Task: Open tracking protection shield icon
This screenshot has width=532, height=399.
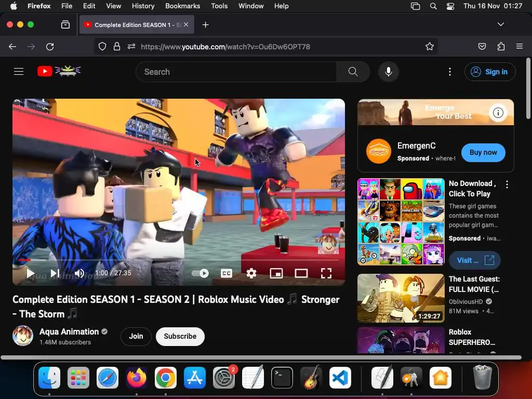Action: [x=102, y=46]
